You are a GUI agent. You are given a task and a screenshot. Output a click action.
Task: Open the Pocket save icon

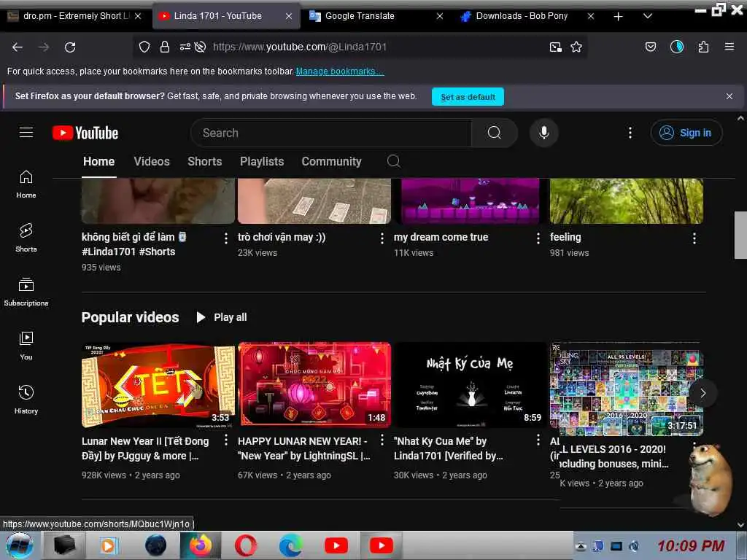click(x=651, y=47)
